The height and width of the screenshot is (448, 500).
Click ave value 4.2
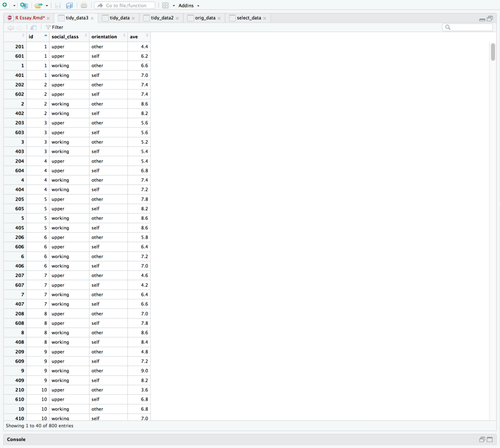click(x=144, y=285)
